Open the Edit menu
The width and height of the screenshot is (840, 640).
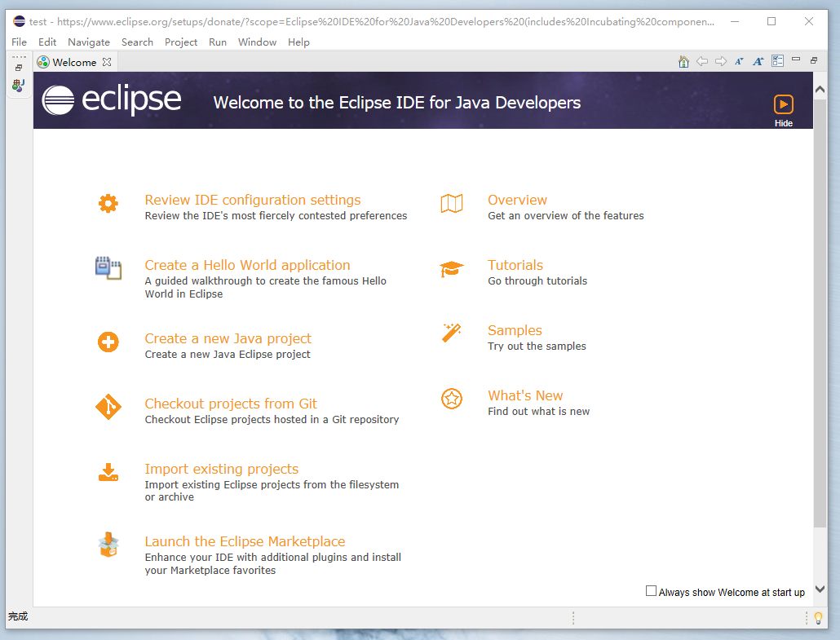pyautogui.click(x=47, y=42)
